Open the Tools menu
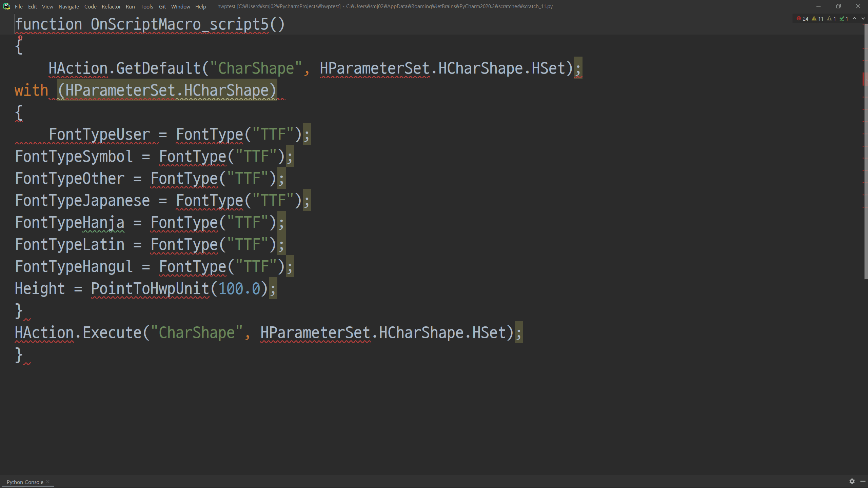This screenshot has height=488, width=868. (x=146, y=6)
